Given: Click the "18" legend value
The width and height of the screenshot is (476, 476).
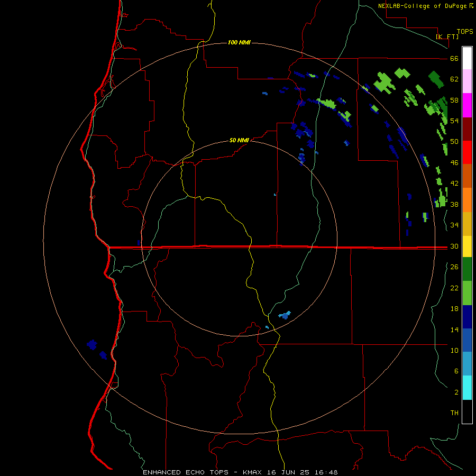Looking at the screenshot, I should click(x=454, y=309).
